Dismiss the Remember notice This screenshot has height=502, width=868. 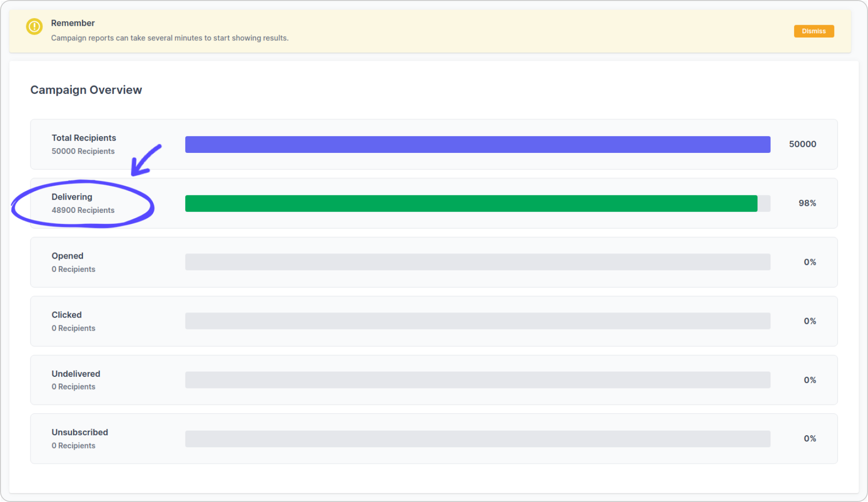814,31
